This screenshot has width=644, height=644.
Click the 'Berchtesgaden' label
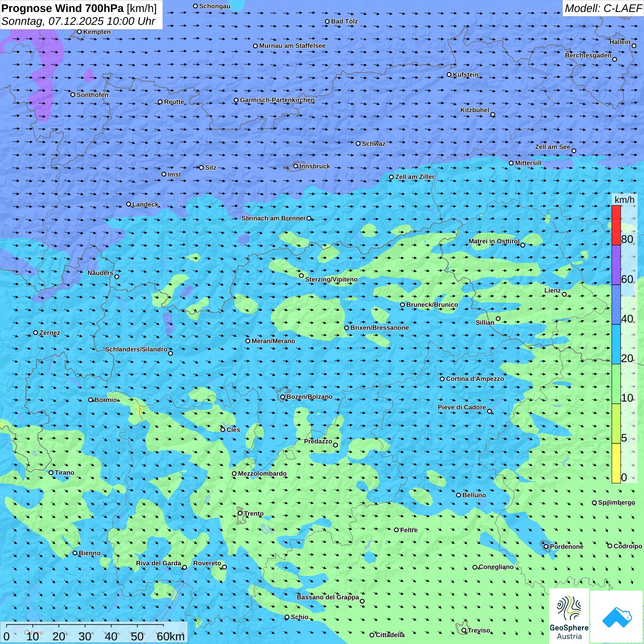click(x=588, y=55)
